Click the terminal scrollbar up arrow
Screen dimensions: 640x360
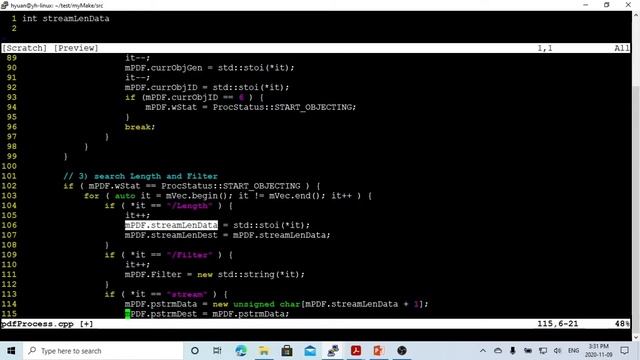(x=636, y=15)
